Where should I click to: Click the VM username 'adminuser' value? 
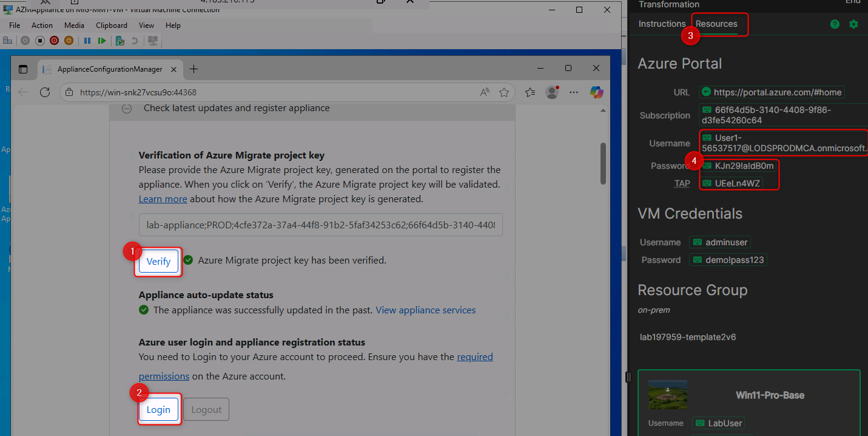coord(720,242)
